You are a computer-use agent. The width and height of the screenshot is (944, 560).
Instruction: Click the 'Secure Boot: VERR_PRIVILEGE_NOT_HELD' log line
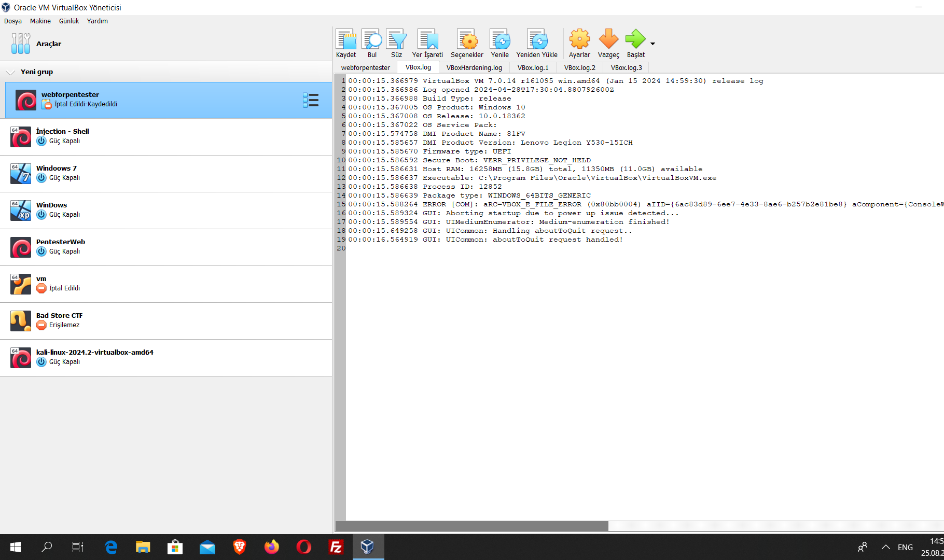click(469, 160)
